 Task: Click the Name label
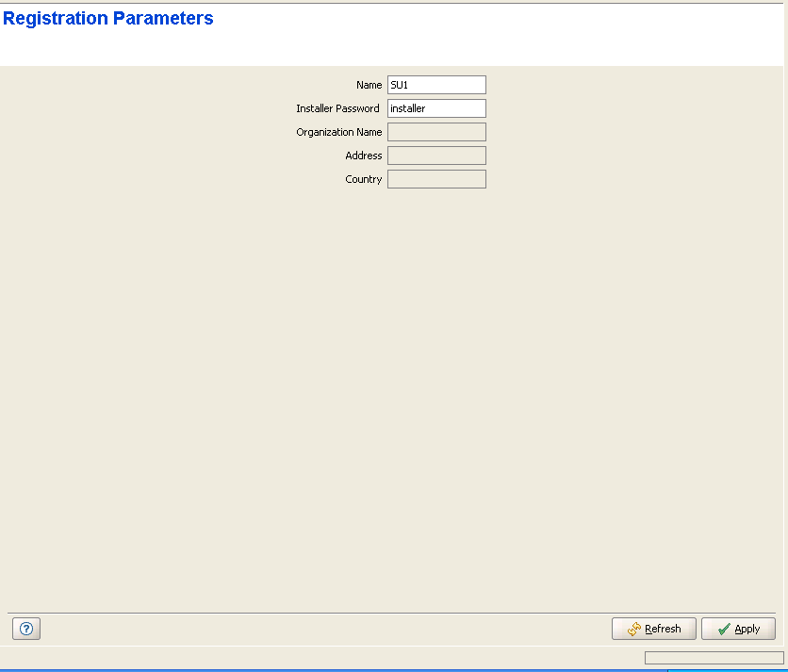369,85
